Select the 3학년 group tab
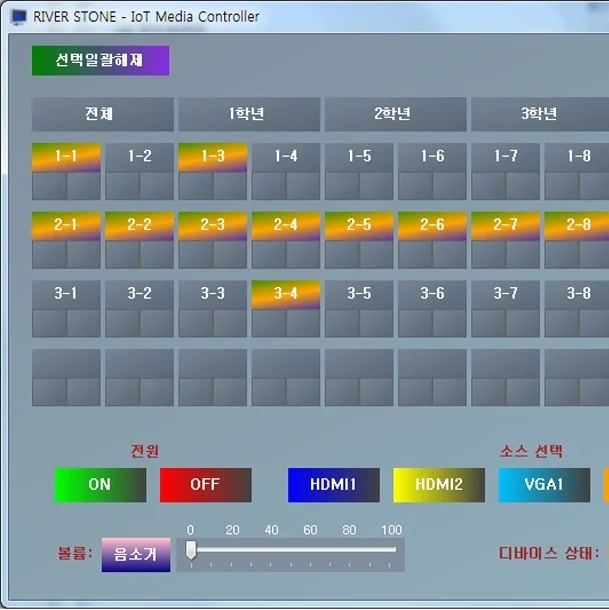609x610 pixels. (540, 114)
